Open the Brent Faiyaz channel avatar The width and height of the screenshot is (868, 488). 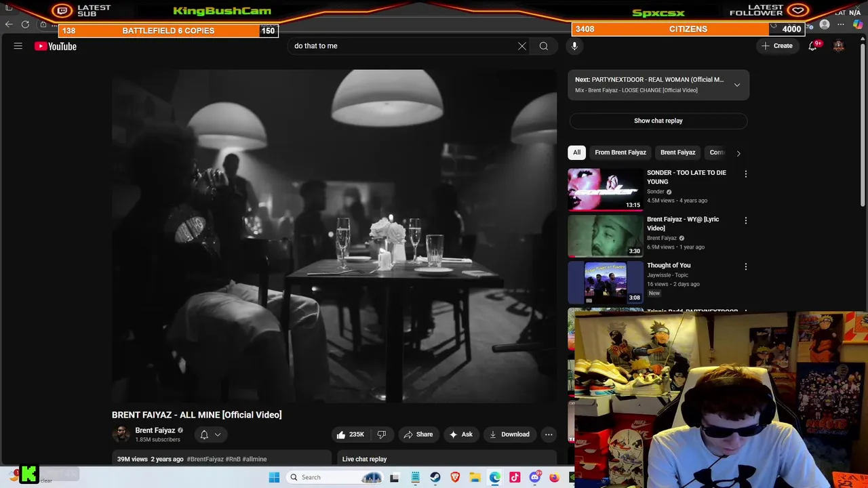point(121,434)
